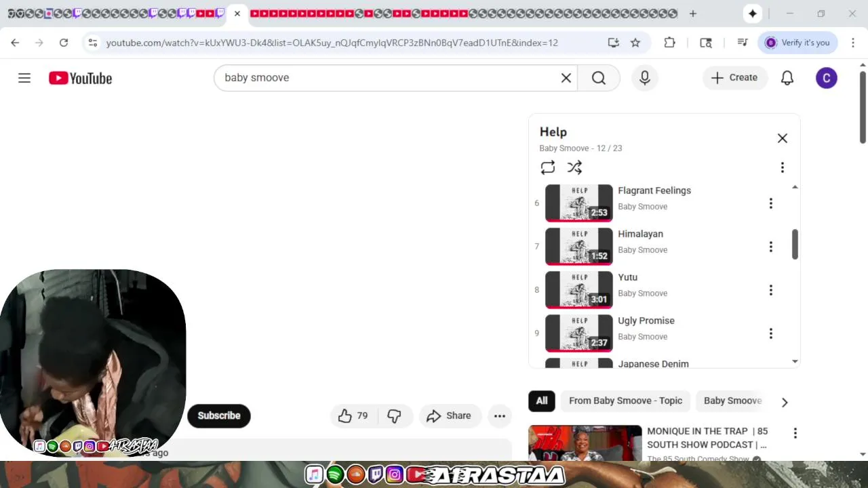The height and width of the screenshot is (488, 868).
Task: Click the Flagrant Feelings title
Action: 654,190
